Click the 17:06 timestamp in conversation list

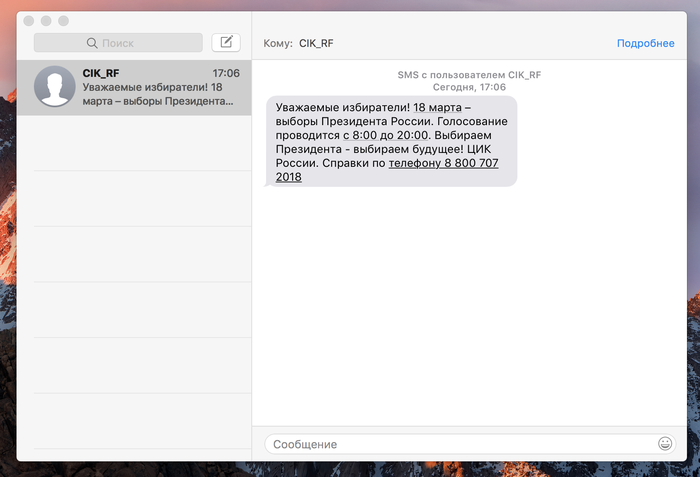[x=226, y=73]
